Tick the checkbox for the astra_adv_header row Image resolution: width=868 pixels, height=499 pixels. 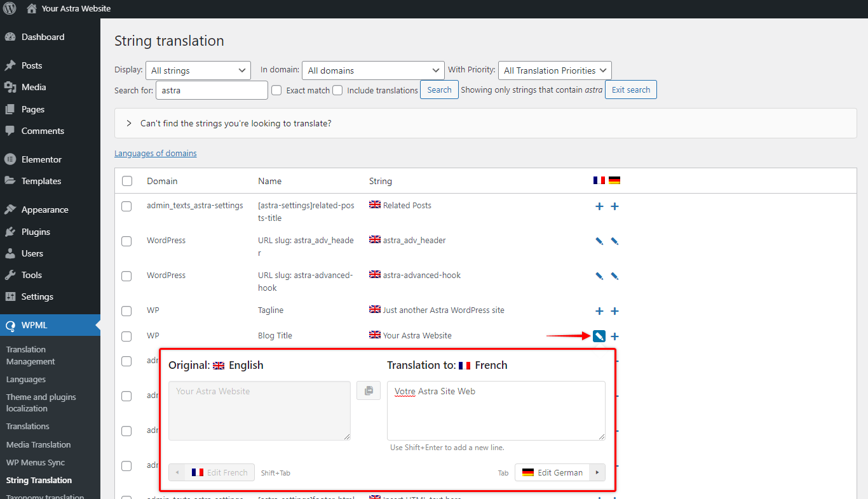pyautogui.click(x=126, y=241)
